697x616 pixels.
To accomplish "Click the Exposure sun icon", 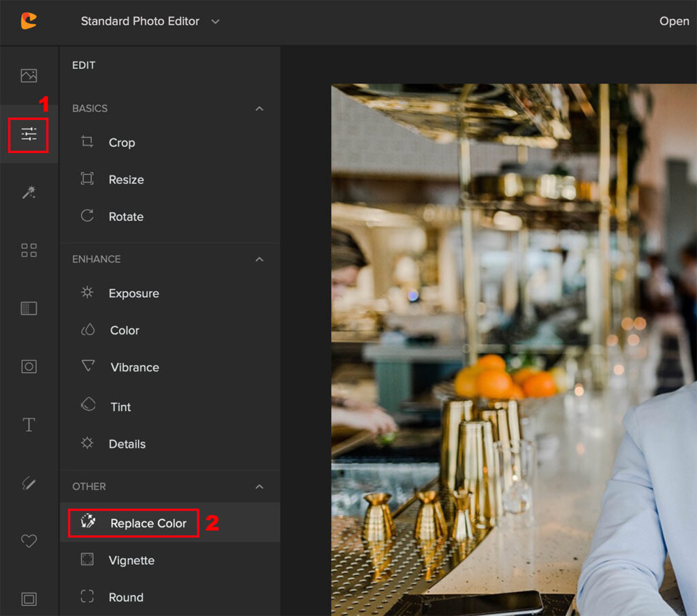I will click(87, 292).
